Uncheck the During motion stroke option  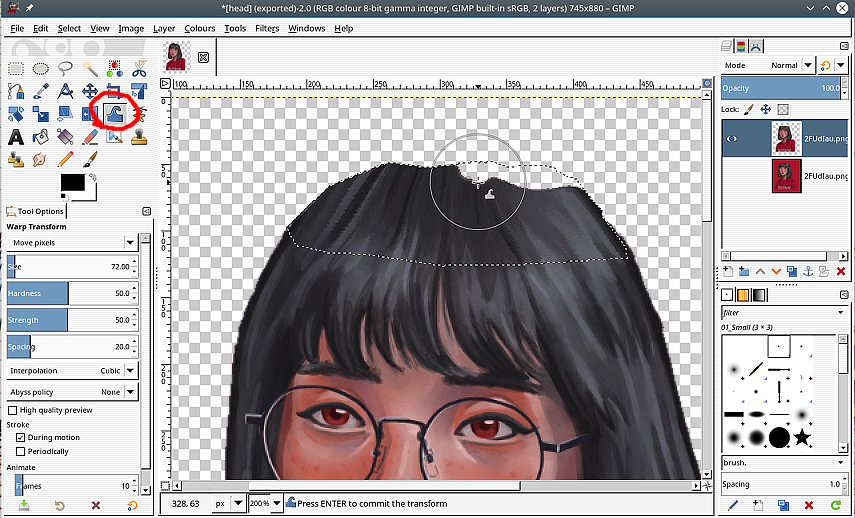point(21,437)
